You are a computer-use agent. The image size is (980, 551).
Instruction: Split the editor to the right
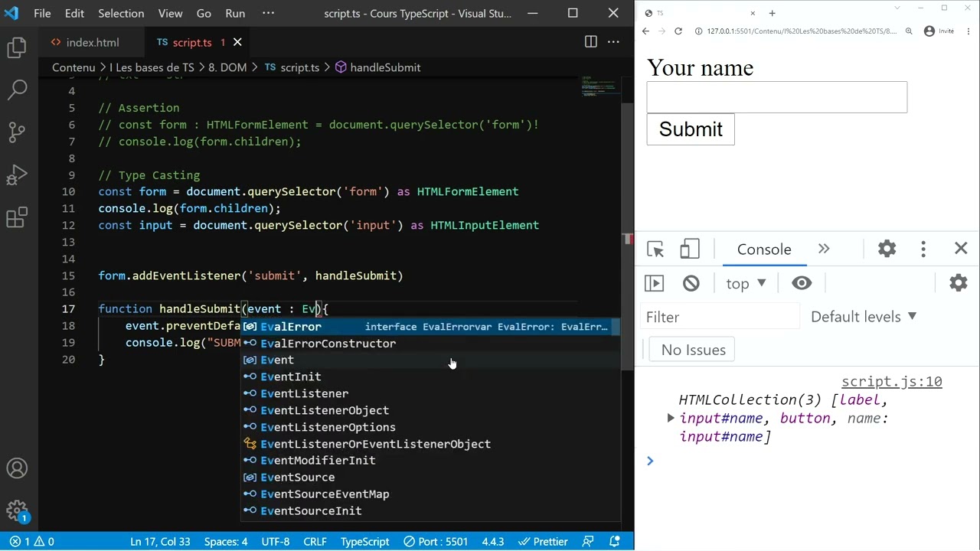590,42
